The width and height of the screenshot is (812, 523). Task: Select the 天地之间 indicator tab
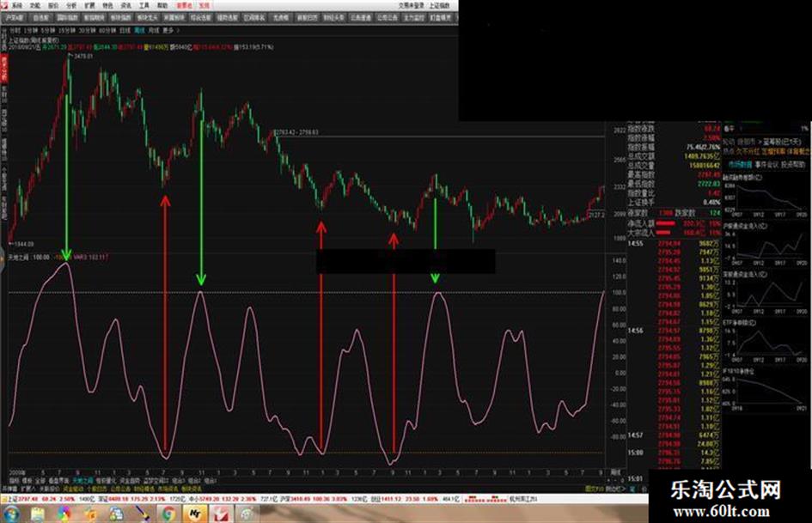82,481
